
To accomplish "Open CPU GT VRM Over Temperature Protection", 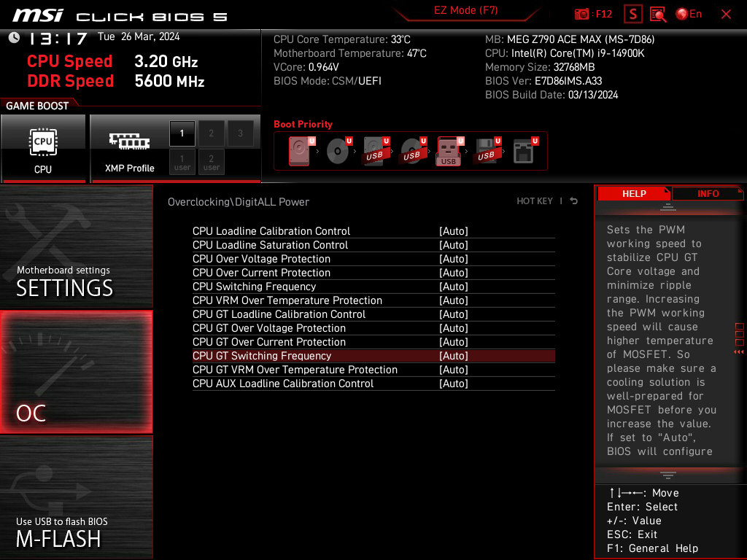I will pyautogui.click(x=373, y=370).
